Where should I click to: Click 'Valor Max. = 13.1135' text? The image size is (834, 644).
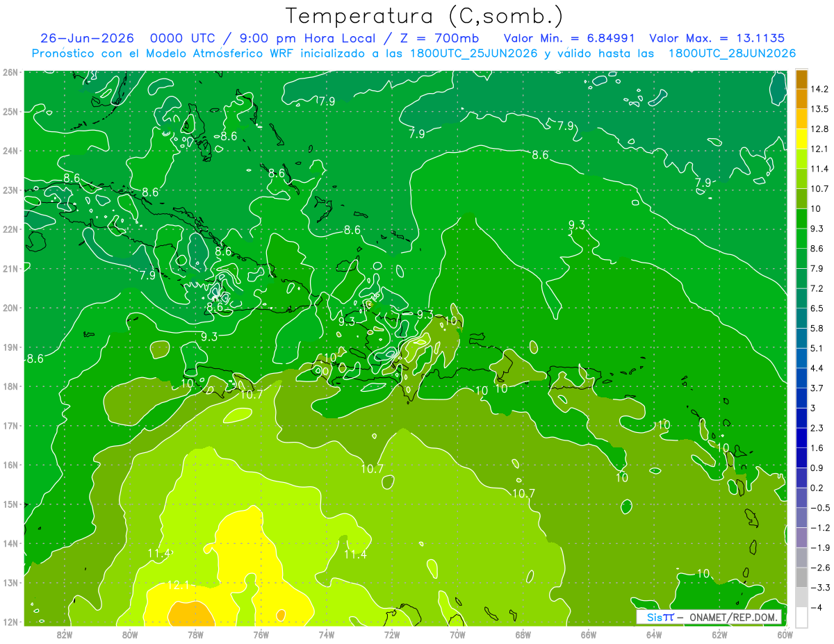pyautogui.click(x=717, y=38)
